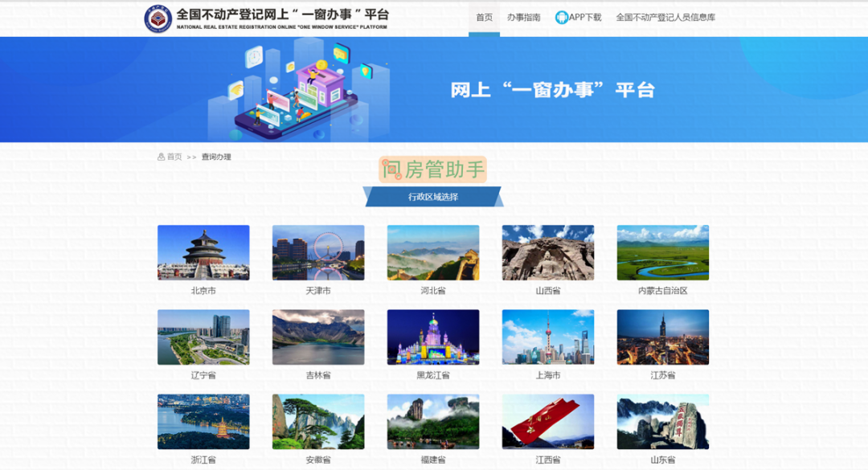Click the 江苏省 text label
Image resolution: width=868 pixels, height=470 pixels.
point(663,375)
